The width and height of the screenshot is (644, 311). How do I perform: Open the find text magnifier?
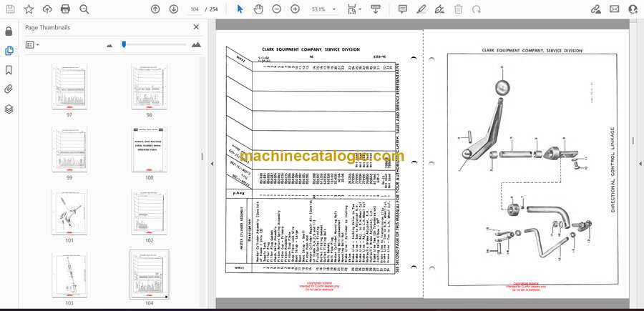tap(84, 9)
